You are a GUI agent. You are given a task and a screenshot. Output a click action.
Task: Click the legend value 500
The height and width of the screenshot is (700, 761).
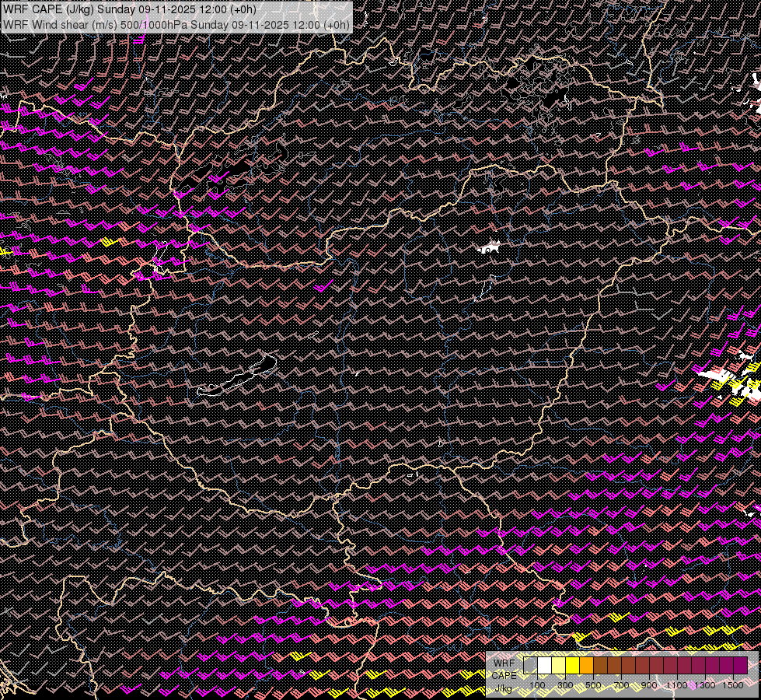tap(593, 685)
